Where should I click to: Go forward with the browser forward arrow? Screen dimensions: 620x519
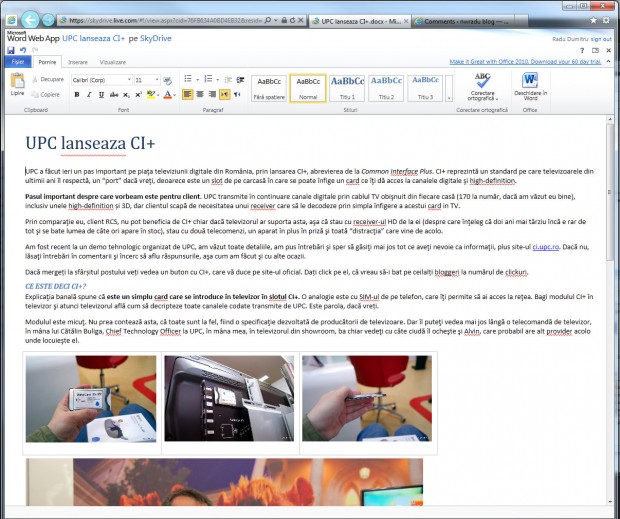48,20
